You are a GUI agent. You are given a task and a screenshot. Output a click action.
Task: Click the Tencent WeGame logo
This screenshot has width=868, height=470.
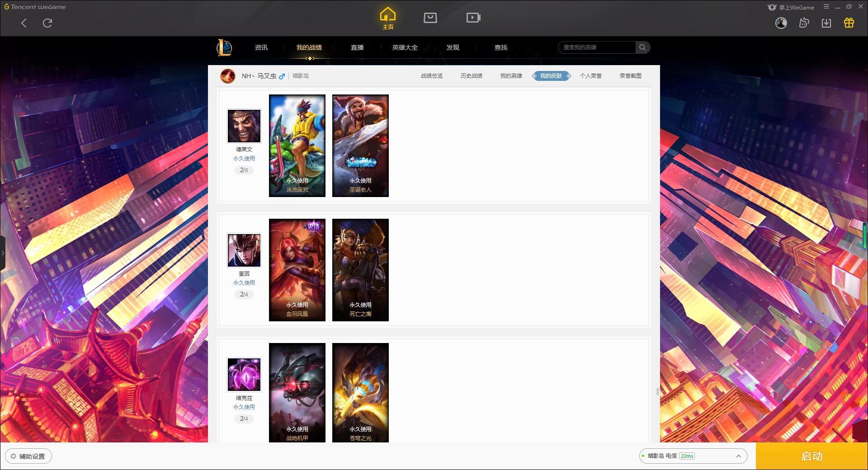35,7
